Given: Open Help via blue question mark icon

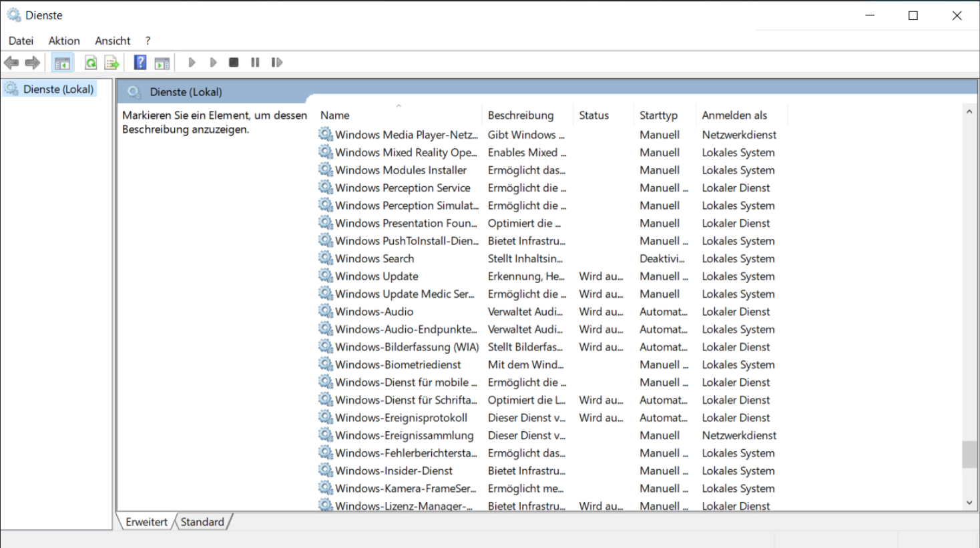Looking at the screenshot, I should pyautogui.click(x=140, y=63).
